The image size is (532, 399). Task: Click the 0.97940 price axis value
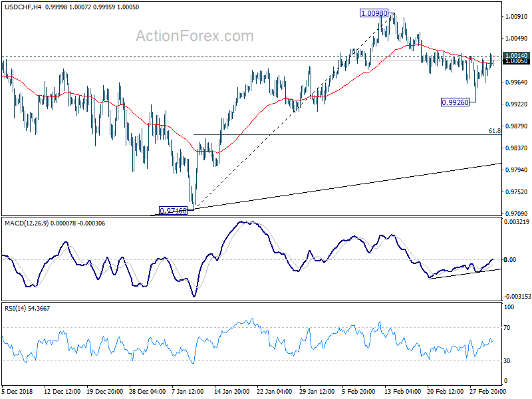click(x=517, y=170)
